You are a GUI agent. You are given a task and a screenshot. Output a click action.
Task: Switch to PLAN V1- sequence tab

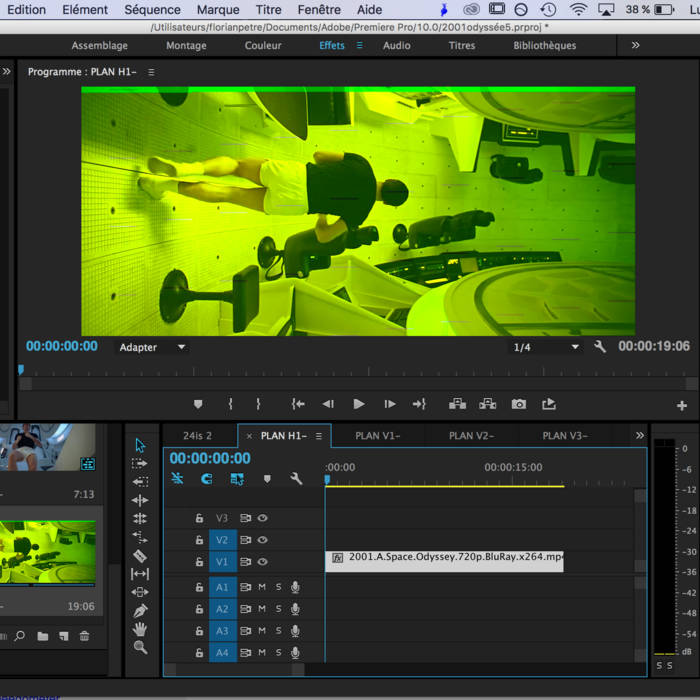pos(377,436)
